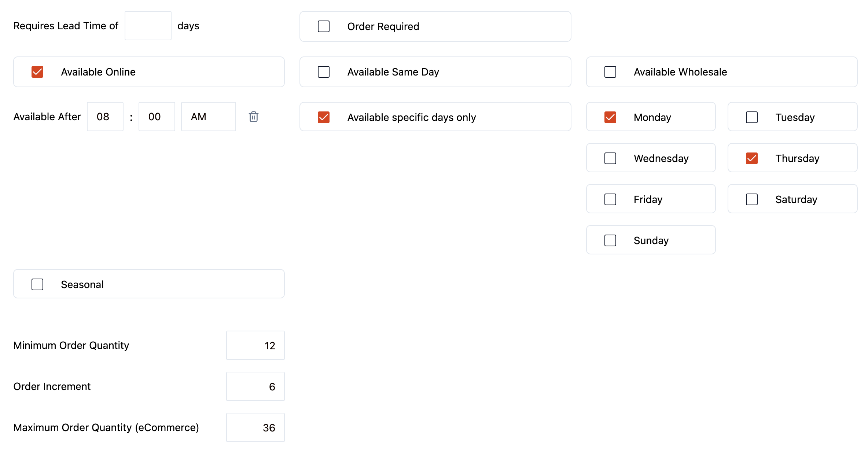This screenshot has width=868, height=456.
Task: Click the hour field showing 08
Action: click(x=105, y=117)
